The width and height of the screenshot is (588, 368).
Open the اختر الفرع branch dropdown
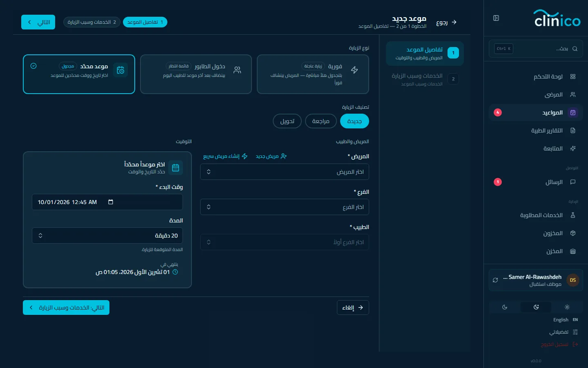(285, 207)
